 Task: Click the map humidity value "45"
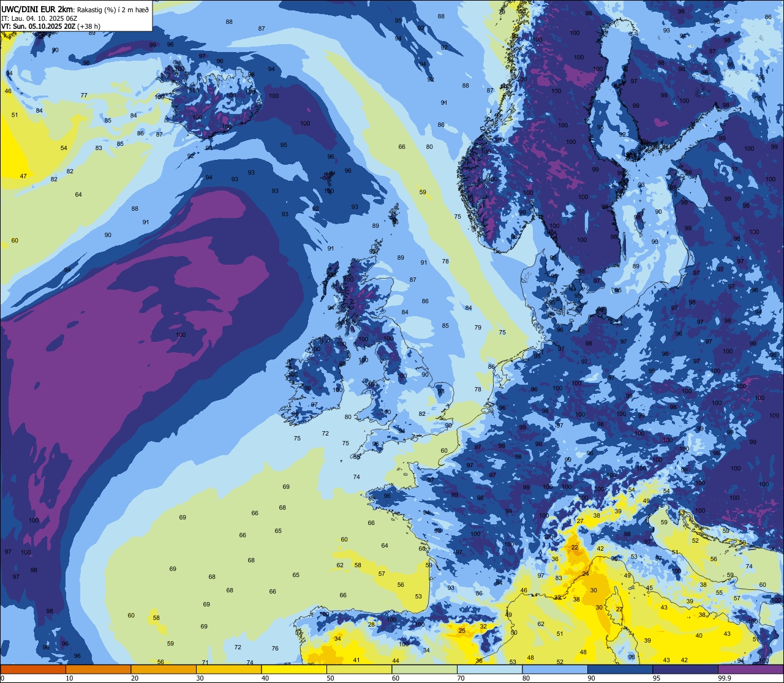[650, 588]
